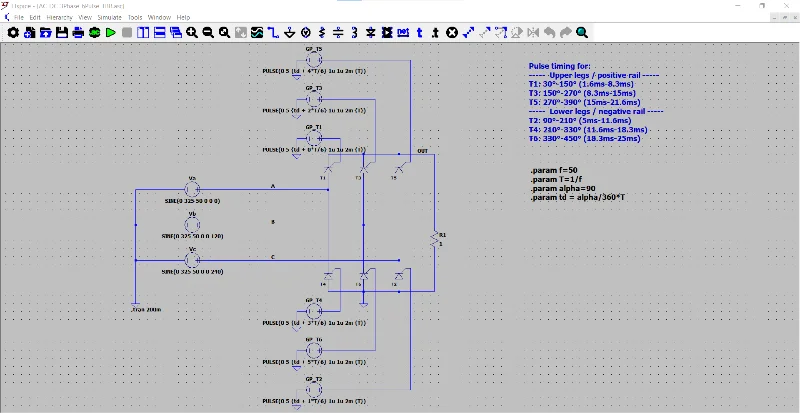Open the Tools menu
The height and width of the screenshot is (413, 800).
coord(135,17)
